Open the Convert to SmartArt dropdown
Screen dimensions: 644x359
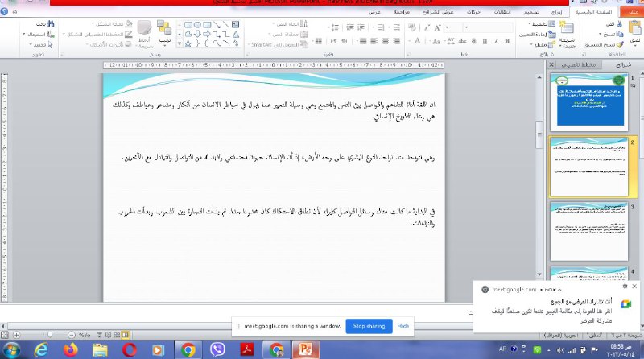(278, 44)
